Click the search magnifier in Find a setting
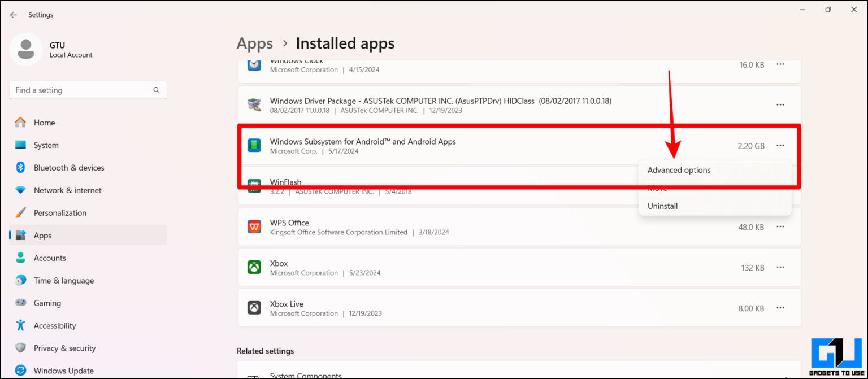The height and width of the screenshot is (379, 868). (156, 90)
